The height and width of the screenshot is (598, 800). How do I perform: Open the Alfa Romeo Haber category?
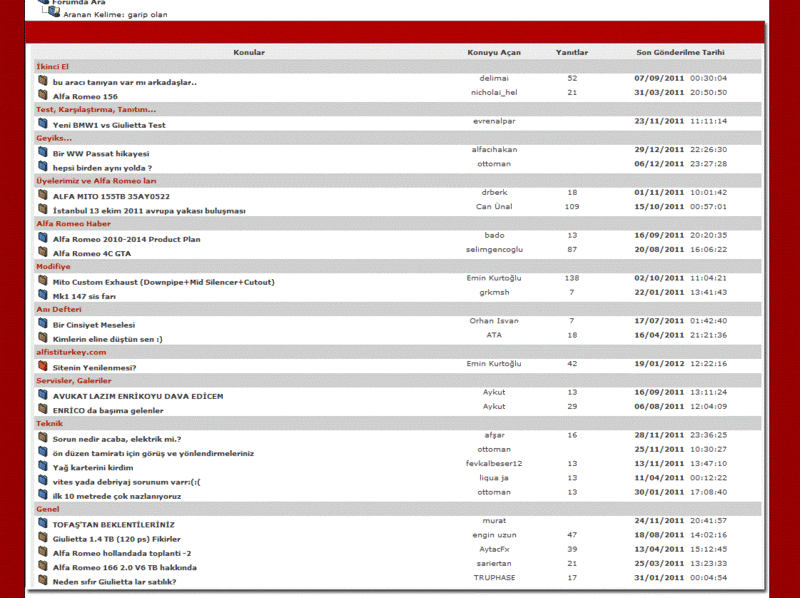click(73, 223)
